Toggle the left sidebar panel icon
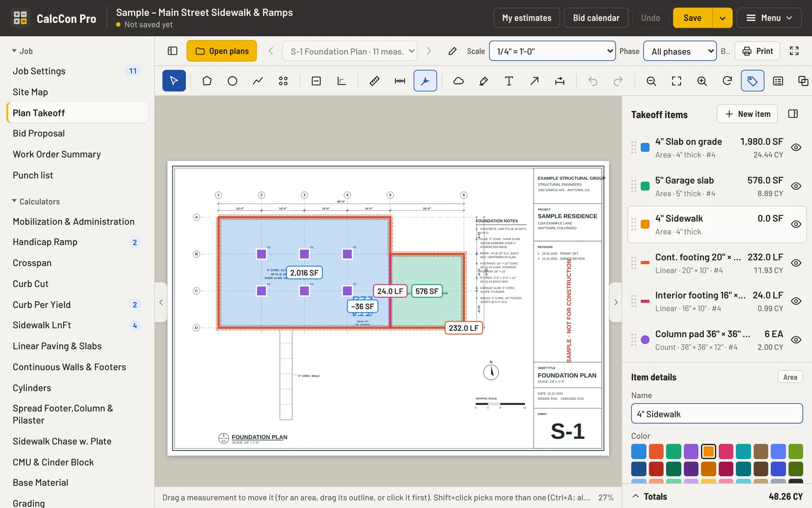The width and height of the screenshot is (812, 508). pos(173,51)
